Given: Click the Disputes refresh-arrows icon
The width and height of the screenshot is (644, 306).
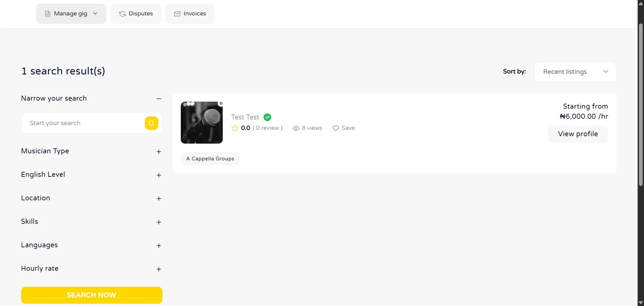Looking at the screenshot, I should (122, 14).
